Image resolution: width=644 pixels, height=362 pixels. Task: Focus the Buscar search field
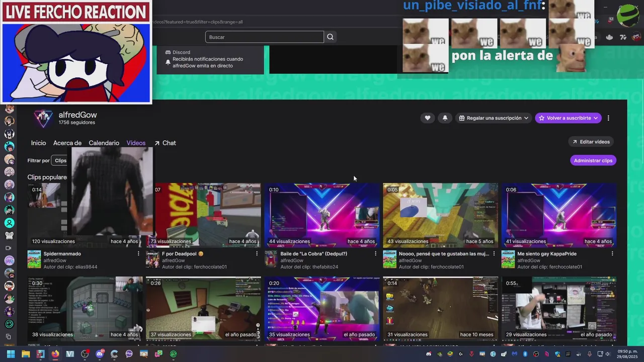click(x=264, y=37)
